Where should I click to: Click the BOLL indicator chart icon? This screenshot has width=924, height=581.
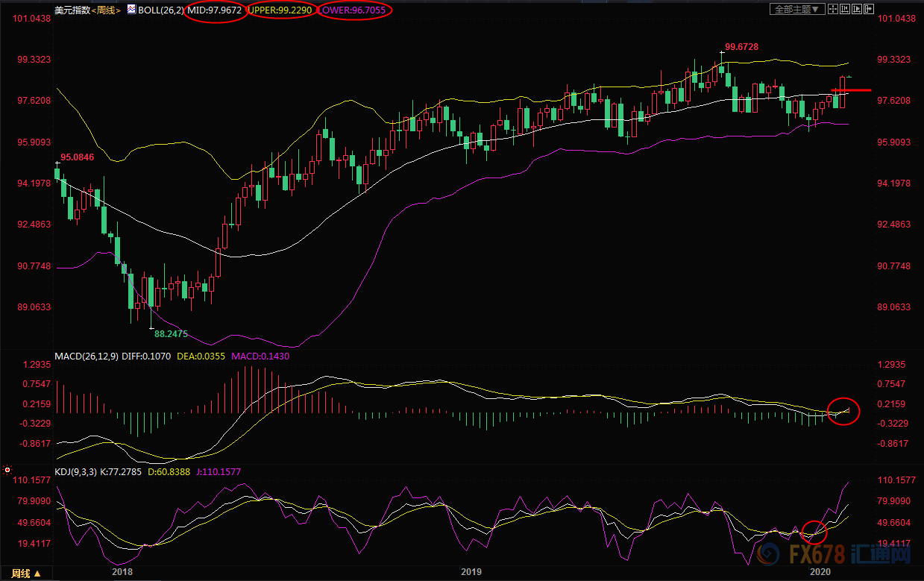(131, 10)
